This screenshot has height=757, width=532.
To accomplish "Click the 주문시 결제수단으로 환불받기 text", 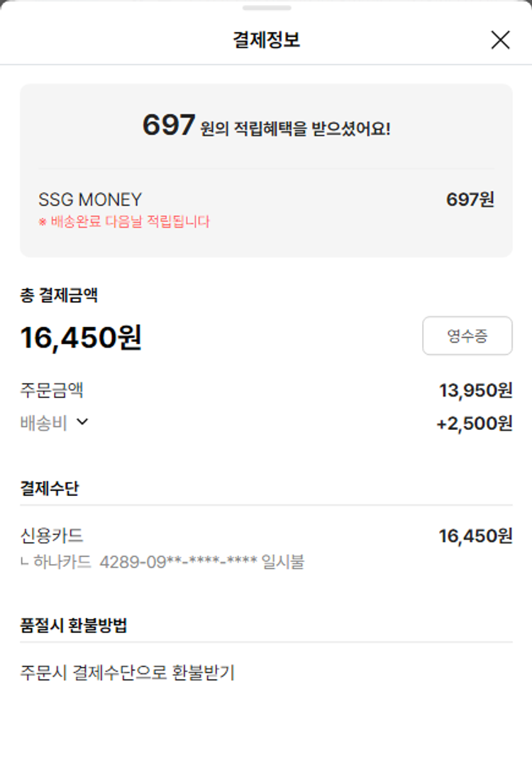I will 128,673.
